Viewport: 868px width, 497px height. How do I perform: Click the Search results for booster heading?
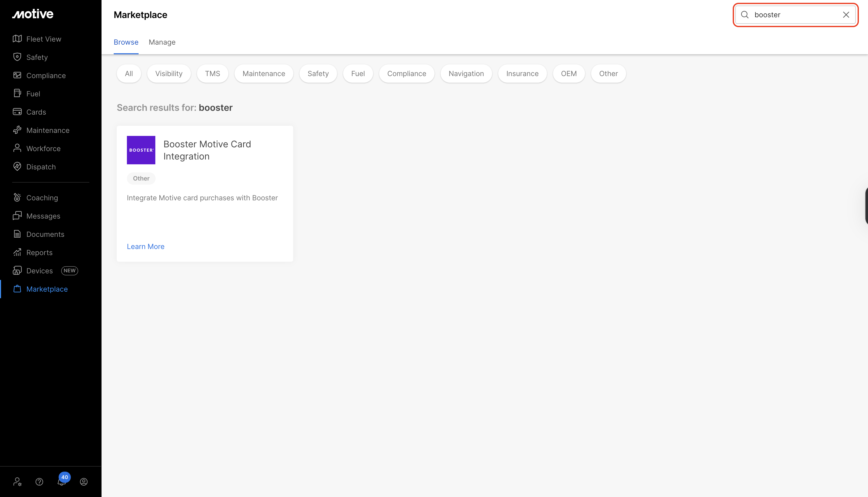(x=175, y=108)
